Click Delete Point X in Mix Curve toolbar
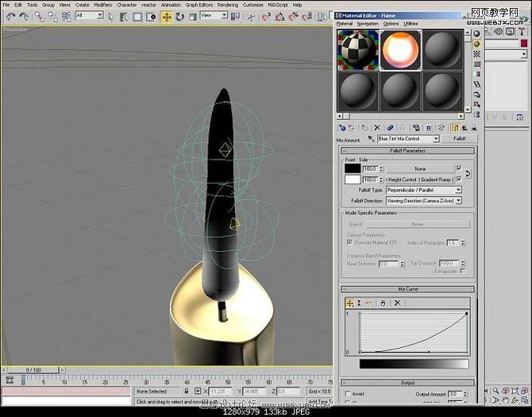 click(x=397, y=303)
